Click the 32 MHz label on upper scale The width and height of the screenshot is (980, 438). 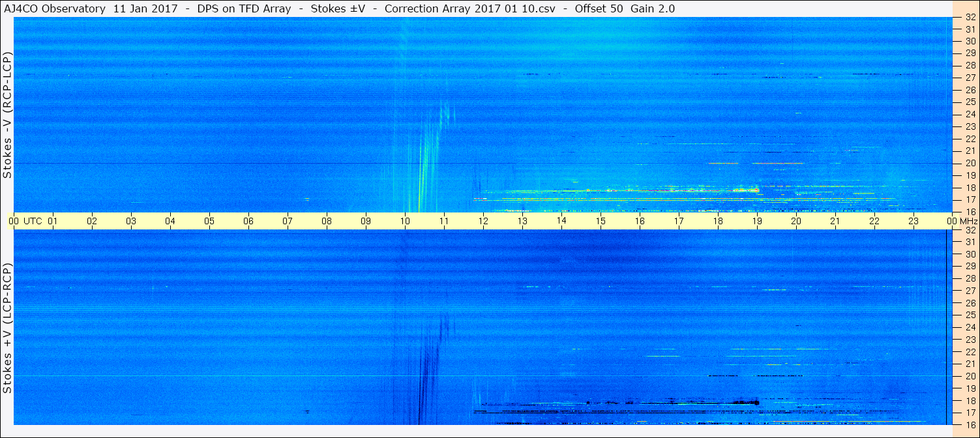pos(970,17)
